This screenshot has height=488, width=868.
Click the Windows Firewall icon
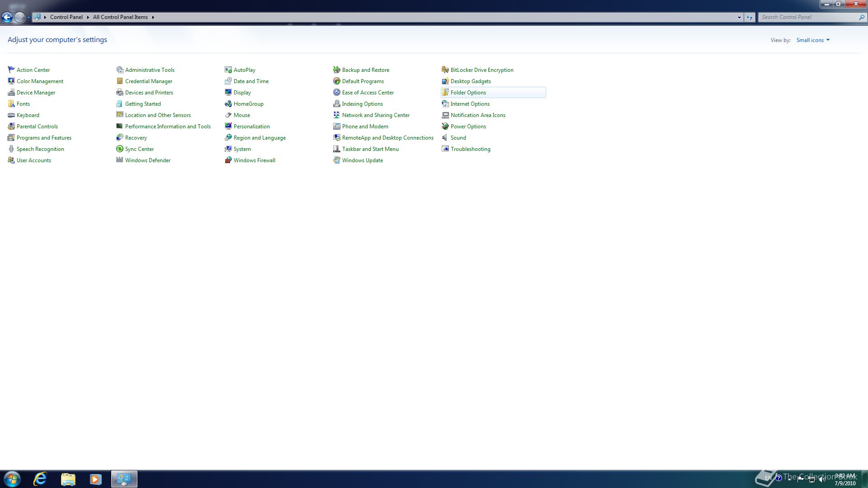[228, 160]
